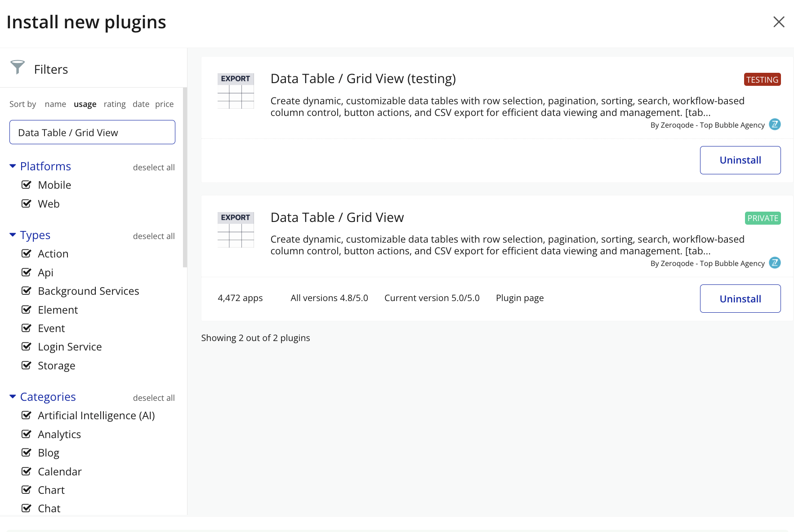Click the testing plugin's export table icon

(x=236, y=91)
